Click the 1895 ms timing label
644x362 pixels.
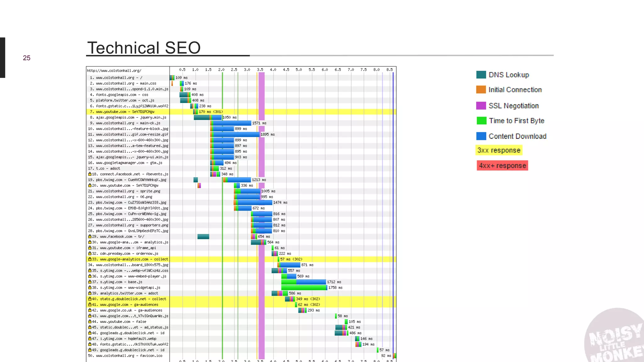[x=268, y=134]
